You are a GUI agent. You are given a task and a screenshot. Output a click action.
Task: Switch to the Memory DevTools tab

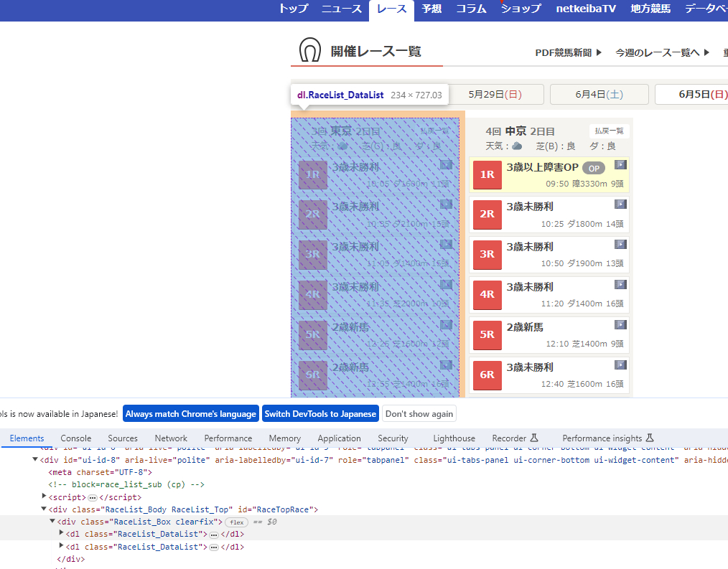tap(284, 438)
